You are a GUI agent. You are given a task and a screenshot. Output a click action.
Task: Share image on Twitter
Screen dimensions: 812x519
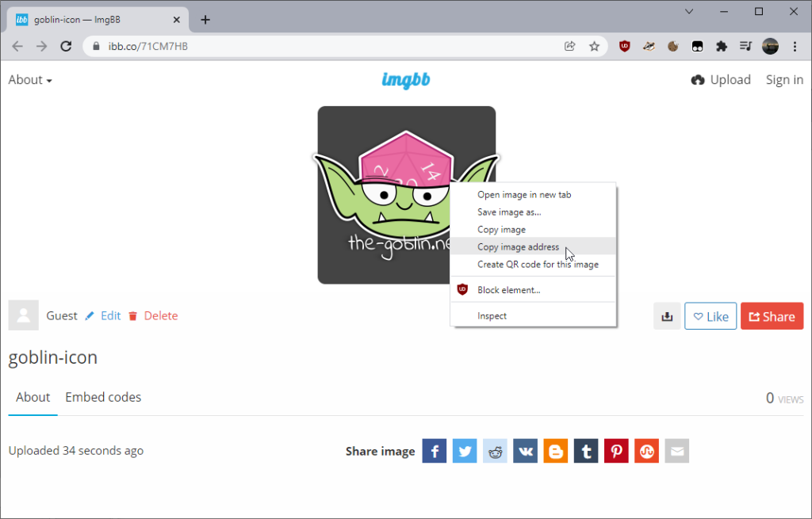465,451
